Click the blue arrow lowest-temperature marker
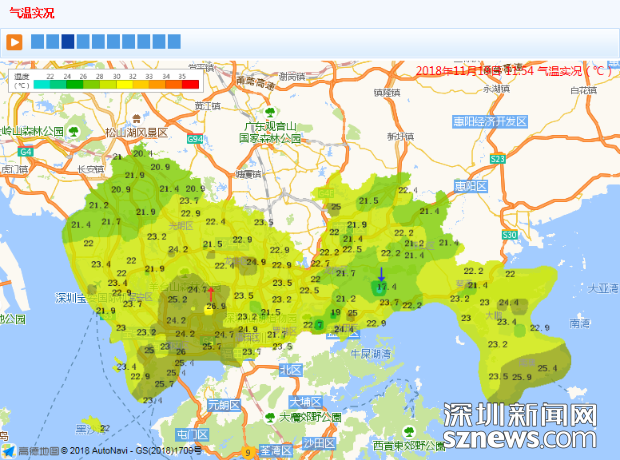This screenshot has height=460, width=620. (381, 274)
